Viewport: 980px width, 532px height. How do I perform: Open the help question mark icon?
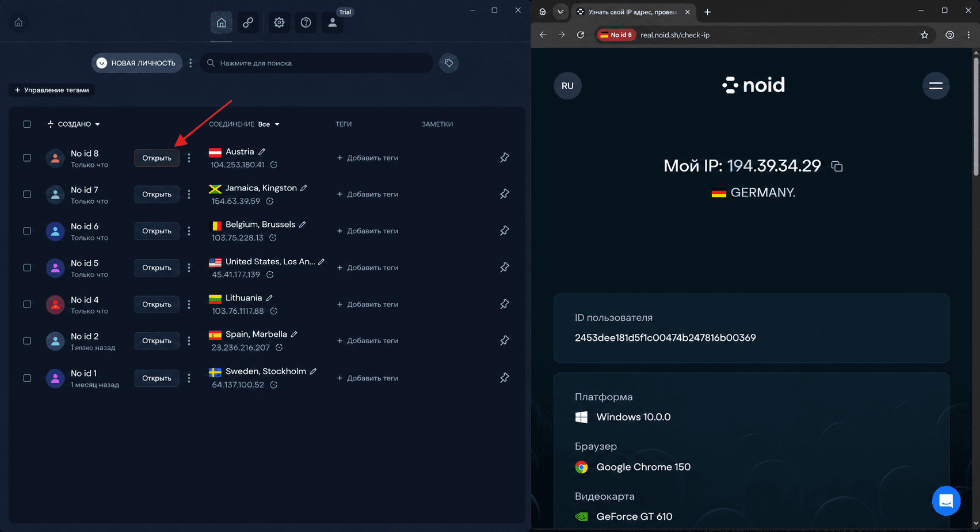click(306, 22)
